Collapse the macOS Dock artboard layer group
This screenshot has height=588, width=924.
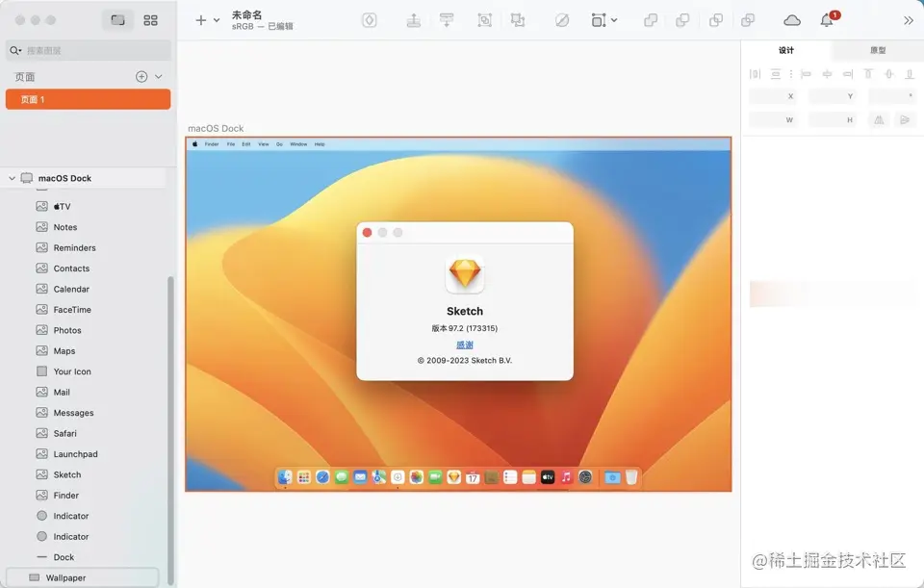pyautogui.click(x=12, y=178)
